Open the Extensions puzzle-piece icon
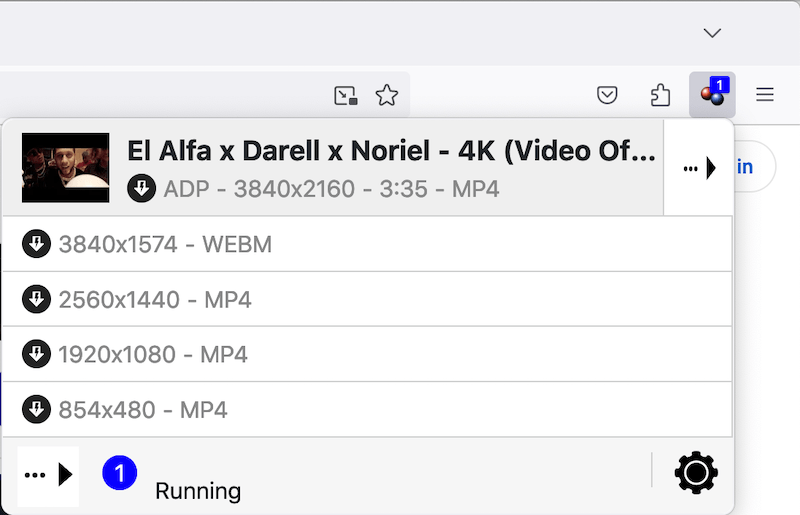Viewport: 800px width, 515px height. tap(660, 95)
